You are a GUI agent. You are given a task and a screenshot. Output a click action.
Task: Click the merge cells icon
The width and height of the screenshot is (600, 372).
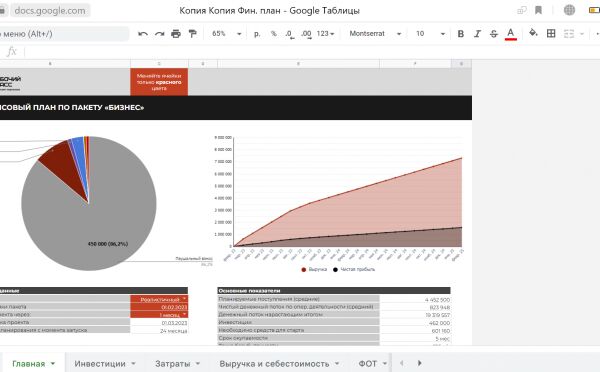click(569, 34)
